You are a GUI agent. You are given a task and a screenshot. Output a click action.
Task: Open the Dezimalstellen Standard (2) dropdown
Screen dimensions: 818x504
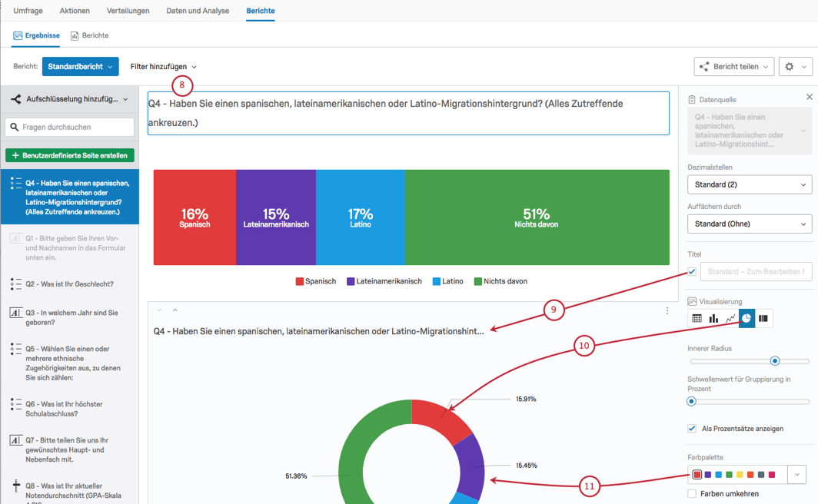coord(750,184)
